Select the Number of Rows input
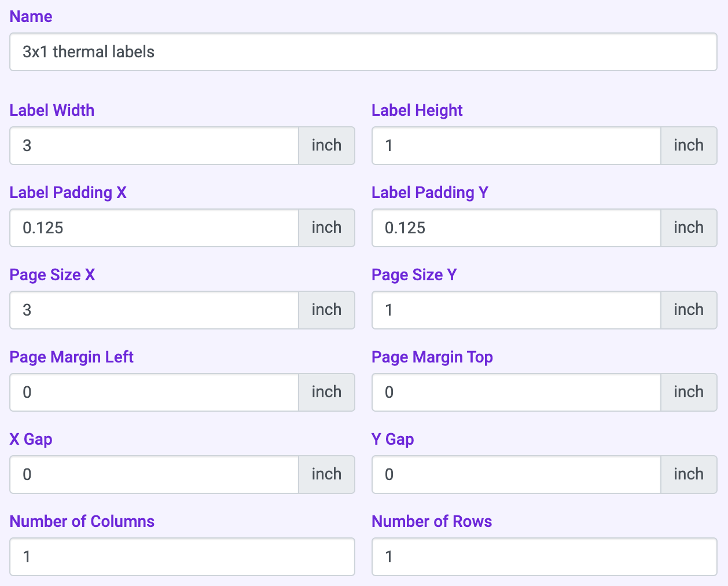Viewport: 728px width, 586px height. tap(544, 557)
